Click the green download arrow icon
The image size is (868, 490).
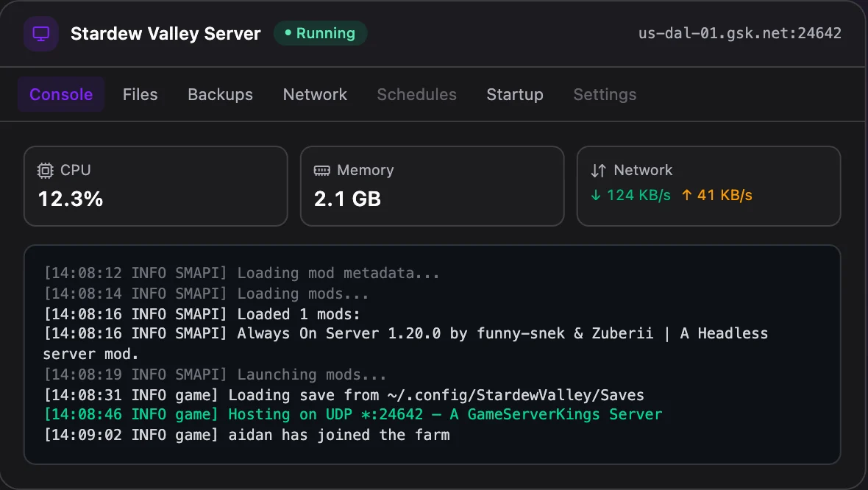point(596,195)
